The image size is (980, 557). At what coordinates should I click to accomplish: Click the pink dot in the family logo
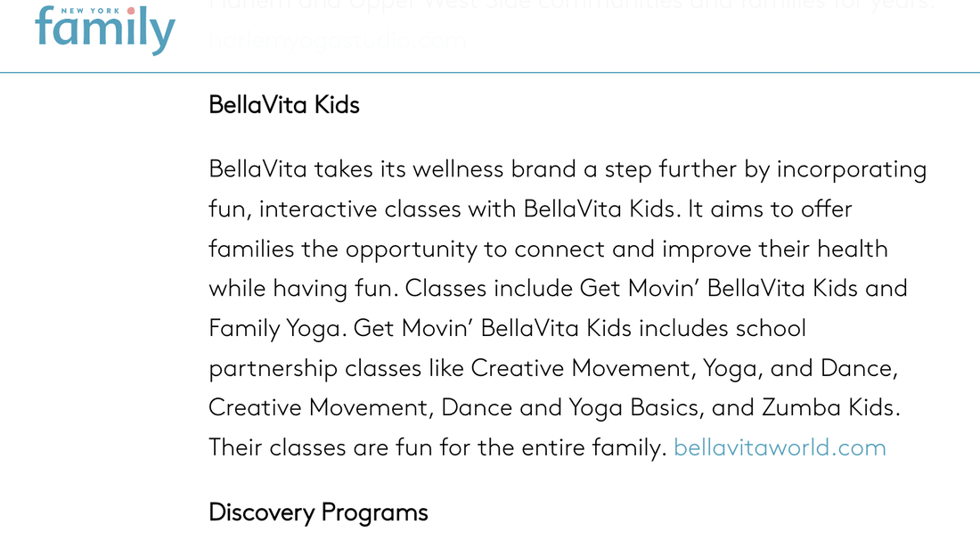point(131,11)
